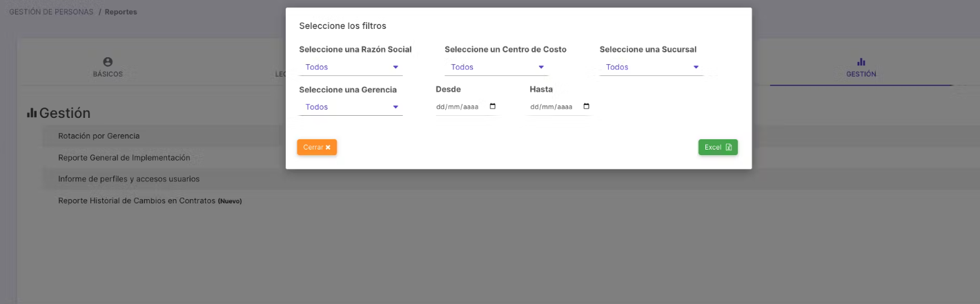This screenshot has width=980, height=304.
Task: Click the Reportes breadcrumb
Action: coord(121,12)
